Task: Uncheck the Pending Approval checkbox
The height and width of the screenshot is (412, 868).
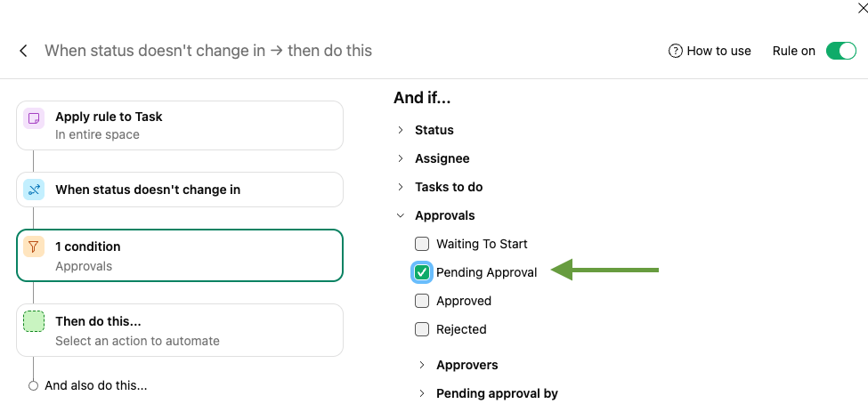Action: 422,272
